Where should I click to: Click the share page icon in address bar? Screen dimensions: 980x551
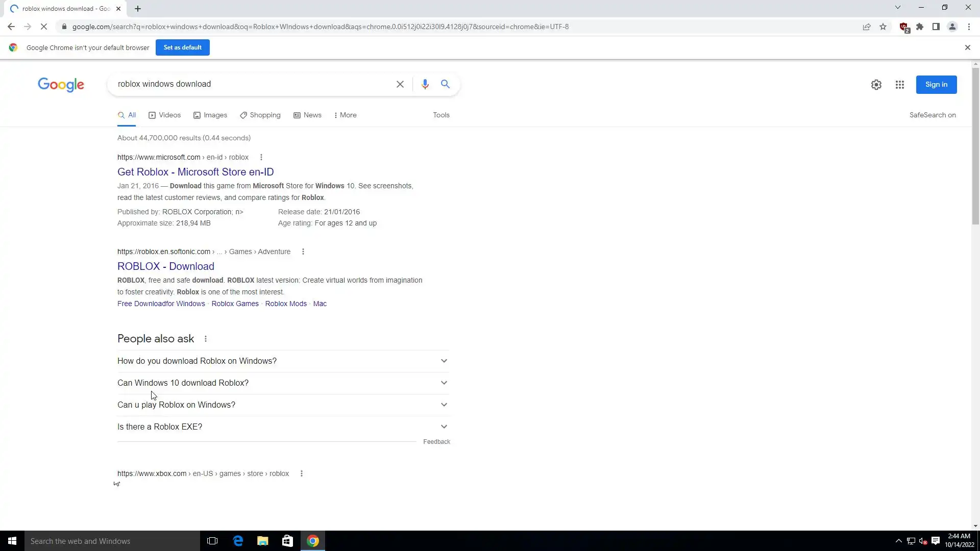pyautogui.click(x=867, y=27)
